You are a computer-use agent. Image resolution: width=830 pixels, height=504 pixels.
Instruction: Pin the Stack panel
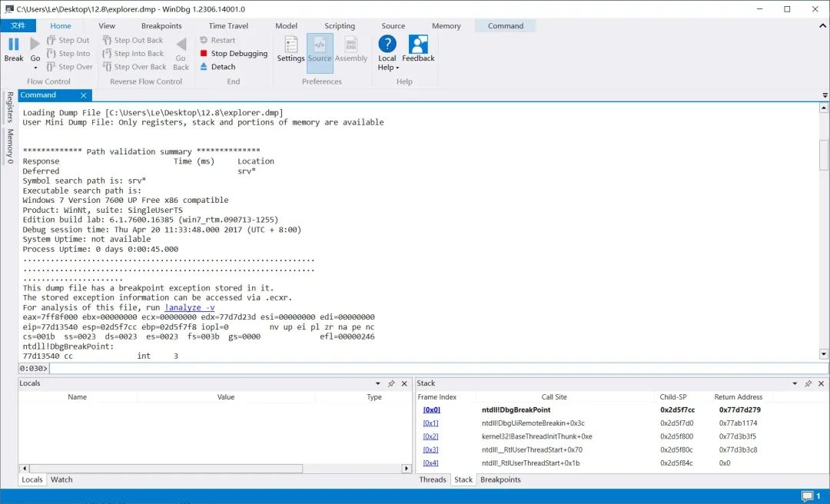[x=808, y=383]
